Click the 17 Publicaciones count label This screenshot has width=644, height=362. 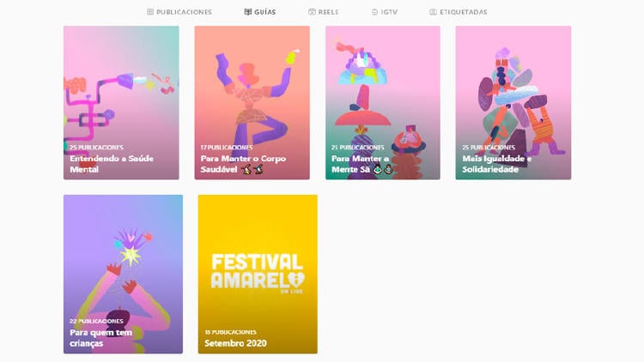pos(227,148)
